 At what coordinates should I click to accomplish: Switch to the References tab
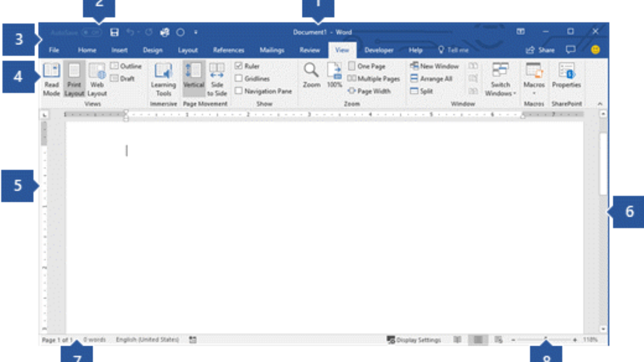click(228, 50)
